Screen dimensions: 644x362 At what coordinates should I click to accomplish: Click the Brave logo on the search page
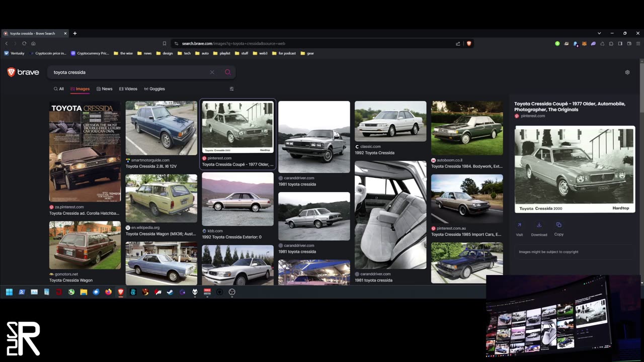[x=23, y=72]
